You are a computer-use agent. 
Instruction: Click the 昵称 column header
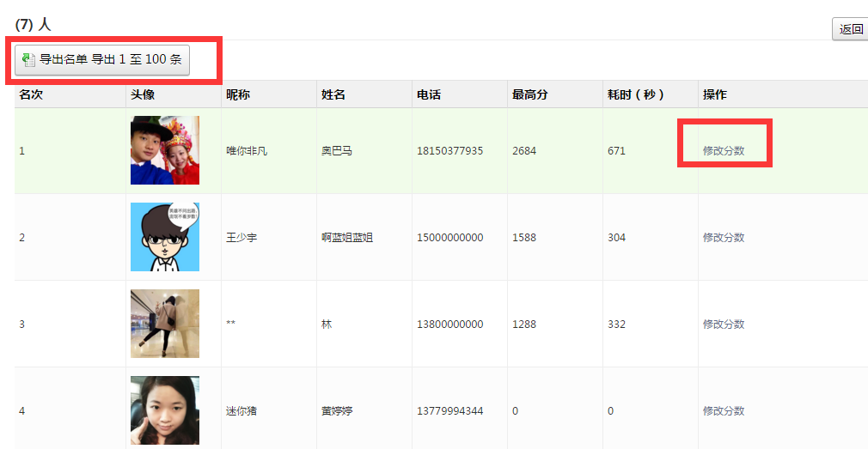[x=238, y=94]
